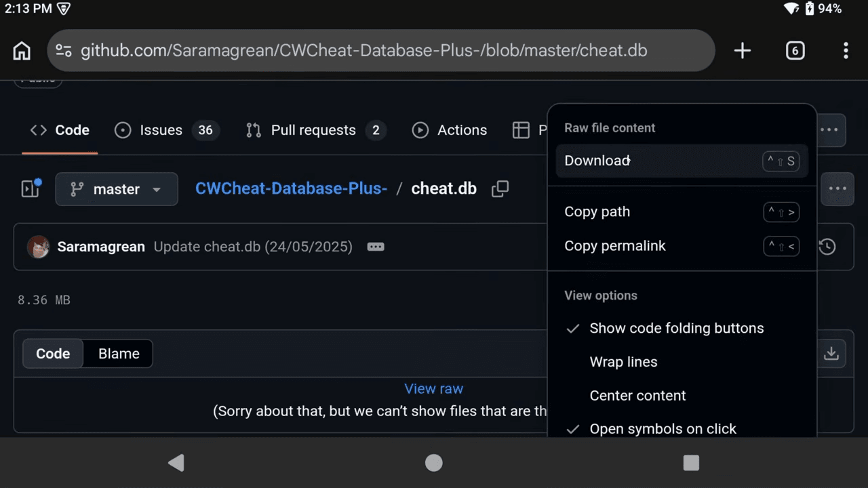Open the Actions tab
This screenshot has width=868, height=488.
(450, 130)
